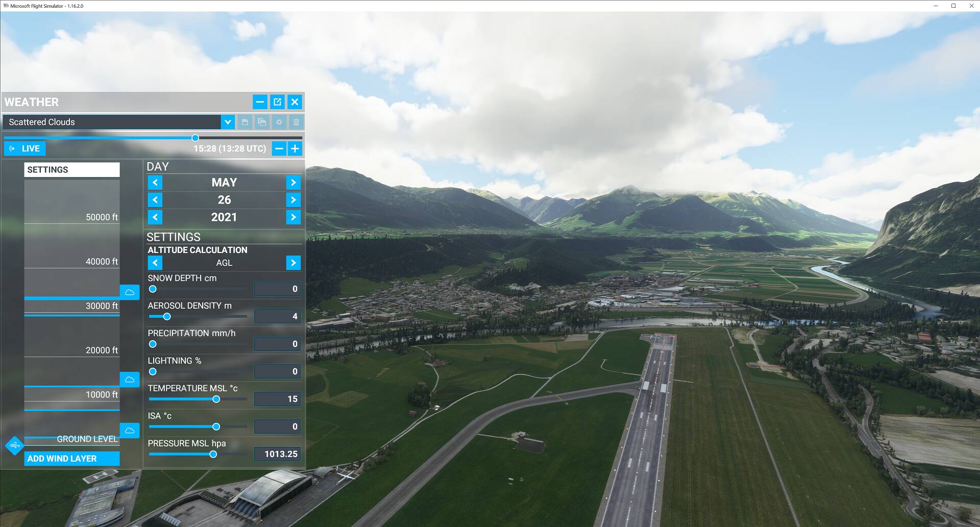980x527 pixels.
Task: Select the Scattered Clouds preset field
Action: [112, 122]
